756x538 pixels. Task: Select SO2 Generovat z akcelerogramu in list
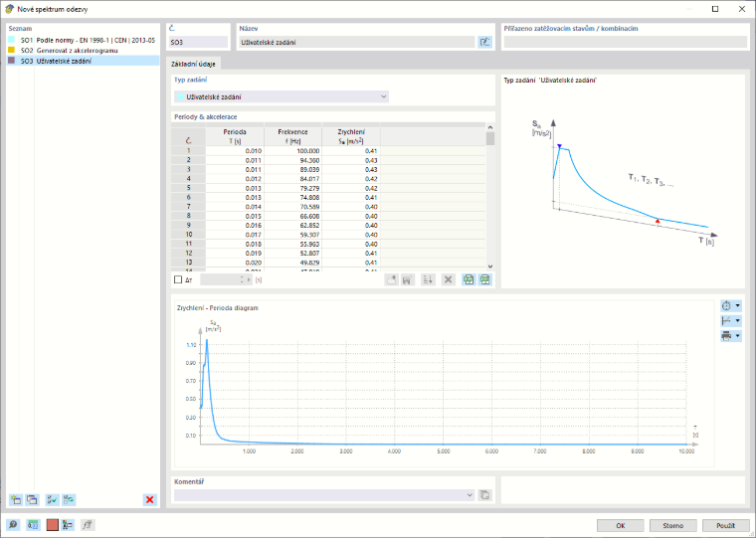(83, 50)
